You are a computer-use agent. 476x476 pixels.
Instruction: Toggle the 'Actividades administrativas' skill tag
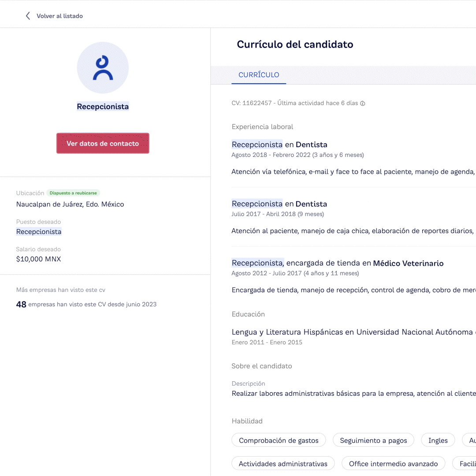pyautogui.click(x=283, y=463)
